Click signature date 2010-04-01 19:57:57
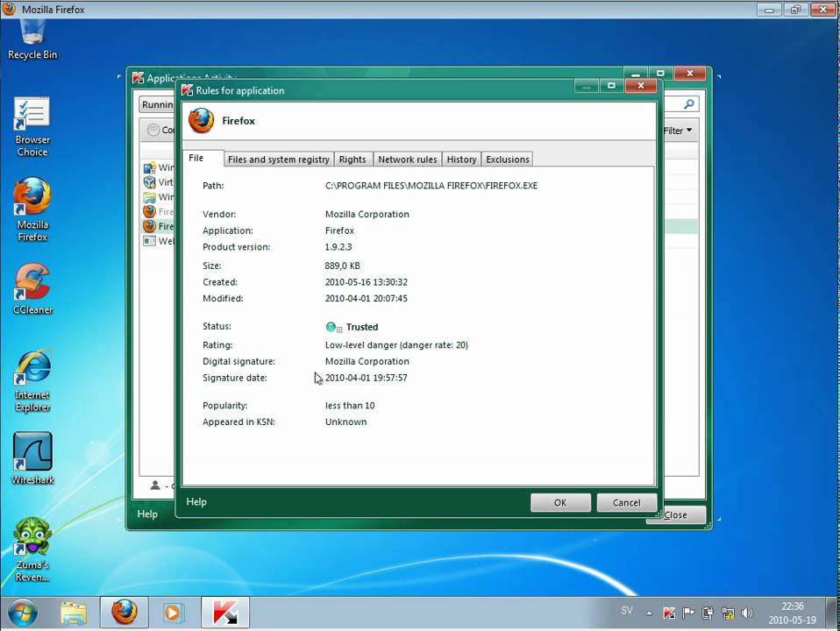840x631 pixels. 367,378
